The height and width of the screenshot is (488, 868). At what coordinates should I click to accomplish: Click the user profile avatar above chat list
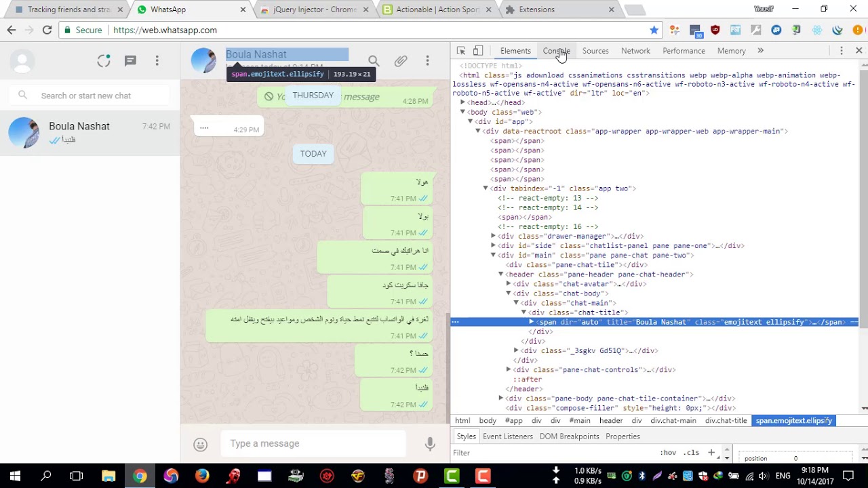(22, 62)
